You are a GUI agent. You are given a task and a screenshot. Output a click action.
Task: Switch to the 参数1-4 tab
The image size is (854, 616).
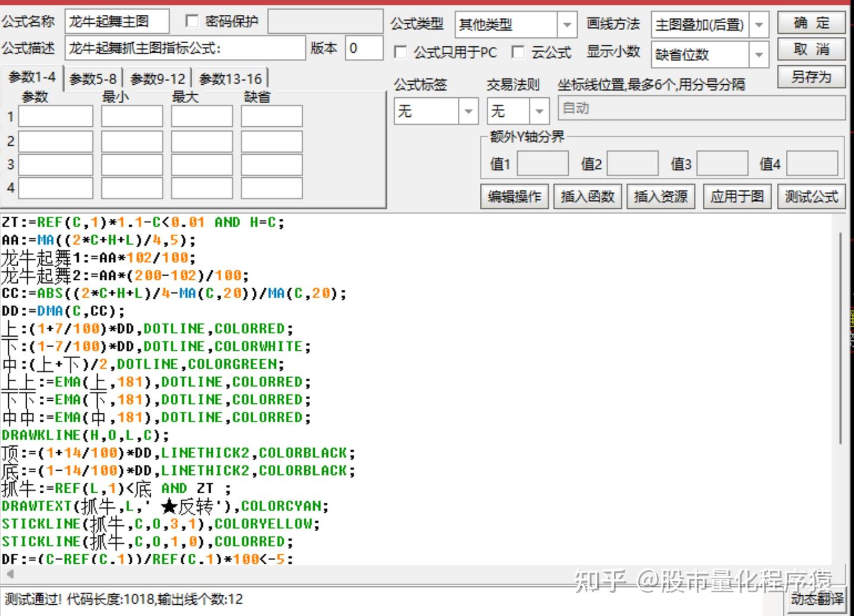[x=32, y=77]
